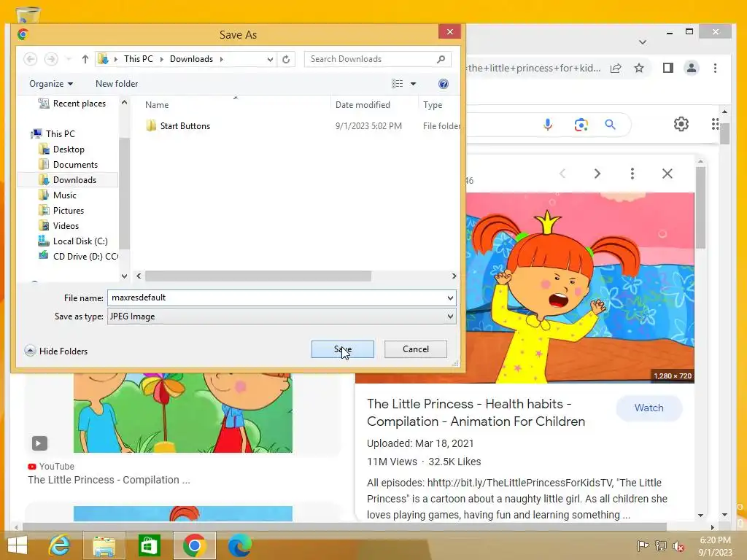Expand the address bar history dropdown
Image resolution: width=747 pixels, height=560 pixels.
(x=270, y=59)
